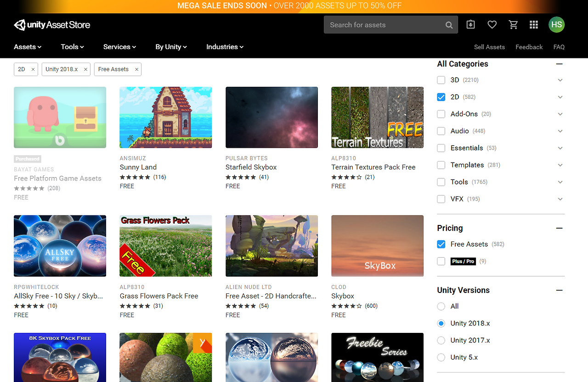Check the Tools category checkbox
Screen dimensions: 588x382
441,182
